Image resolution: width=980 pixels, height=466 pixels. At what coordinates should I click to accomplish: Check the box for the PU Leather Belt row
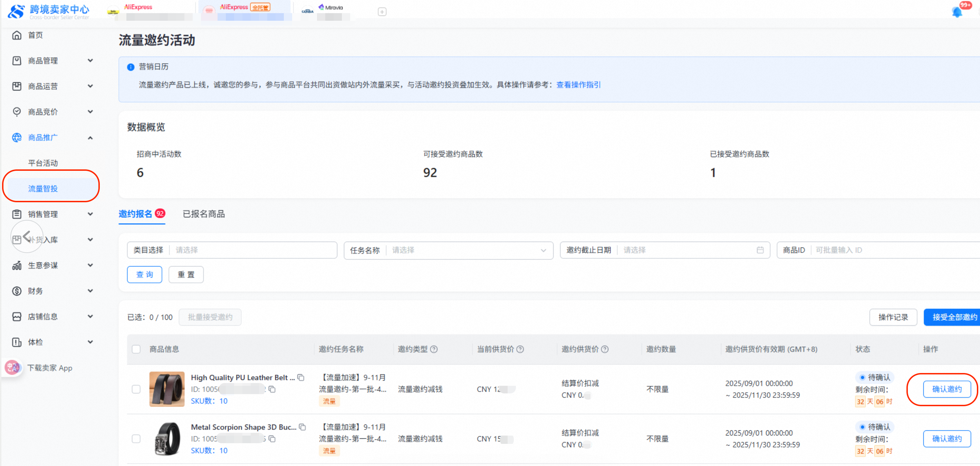click(x=136, y=389)
